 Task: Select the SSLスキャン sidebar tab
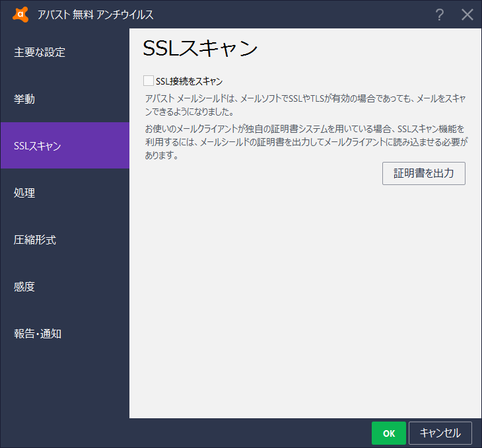[65, 145]
